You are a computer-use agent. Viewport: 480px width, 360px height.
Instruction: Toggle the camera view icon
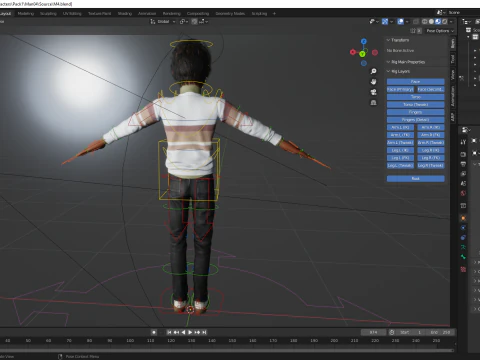pyautogui.click(x=374, y=92)
